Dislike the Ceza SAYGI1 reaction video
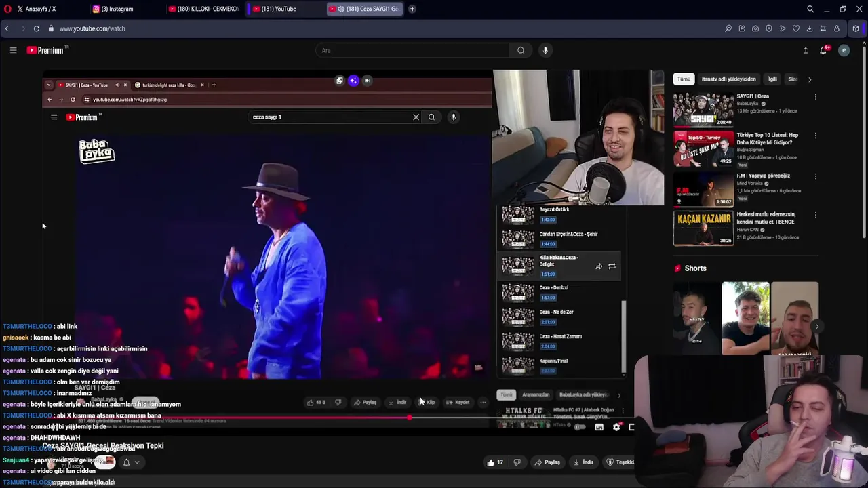This screenshot has width=868, height=488. 517,462
